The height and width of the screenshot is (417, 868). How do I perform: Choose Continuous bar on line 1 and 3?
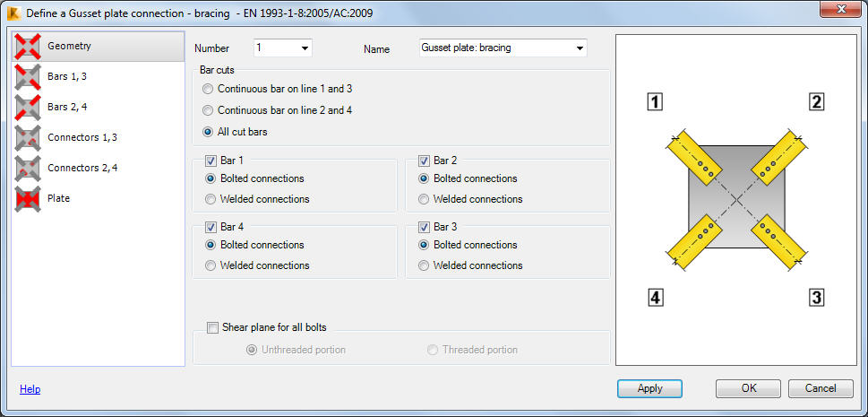point(208,89)
